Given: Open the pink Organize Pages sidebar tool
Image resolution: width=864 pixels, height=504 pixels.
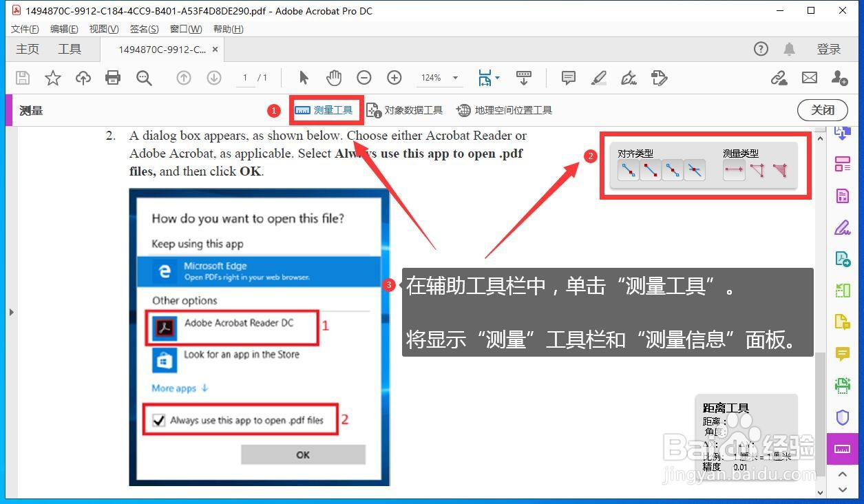Looking at the screenshot, I should (x=843, y=164).
